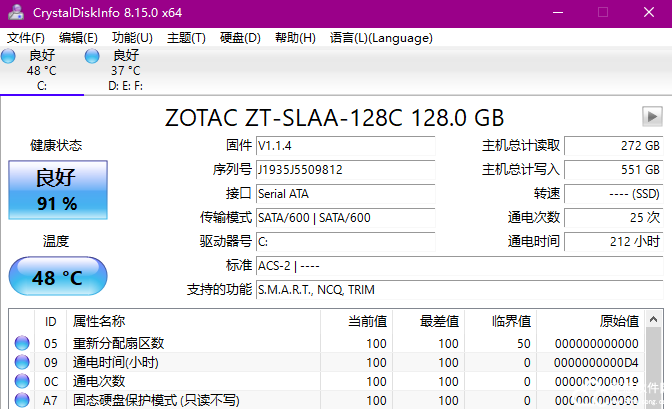Click the power on count value 25 次
The width and height of the screenshot is (672, 409).
[614, 218]
